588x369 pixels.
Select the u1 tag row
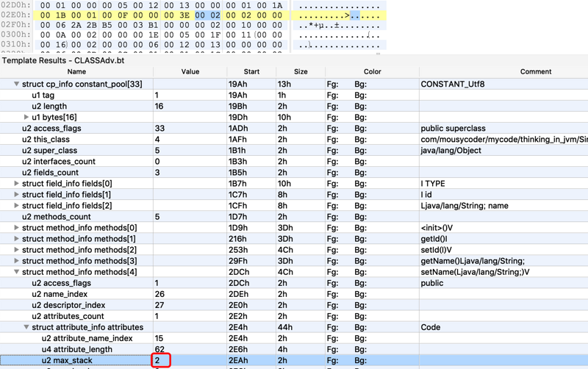(x=294, y=96)
